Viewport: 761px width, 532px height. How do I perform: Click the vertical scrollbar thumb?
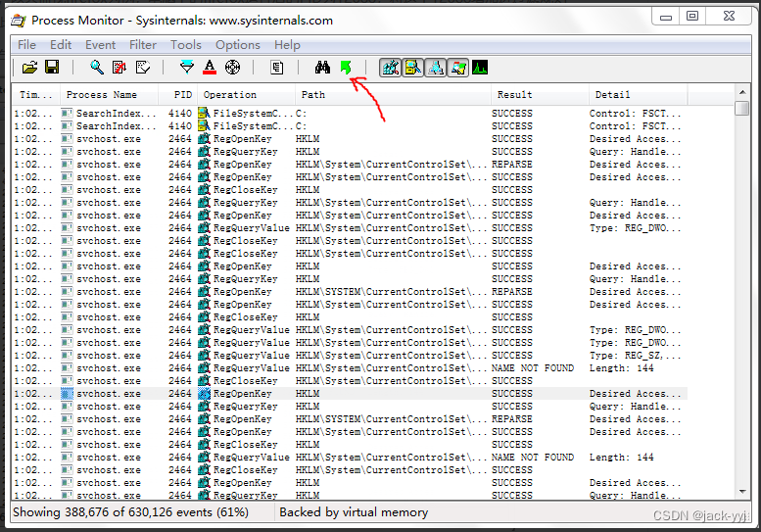coord(742,108)
